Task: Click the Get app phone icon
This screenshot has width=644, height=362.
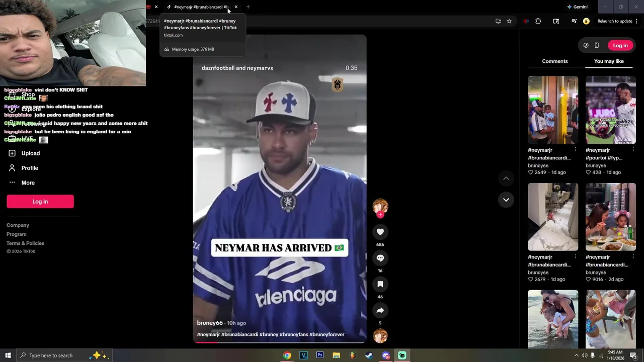Action: [597, 45]
